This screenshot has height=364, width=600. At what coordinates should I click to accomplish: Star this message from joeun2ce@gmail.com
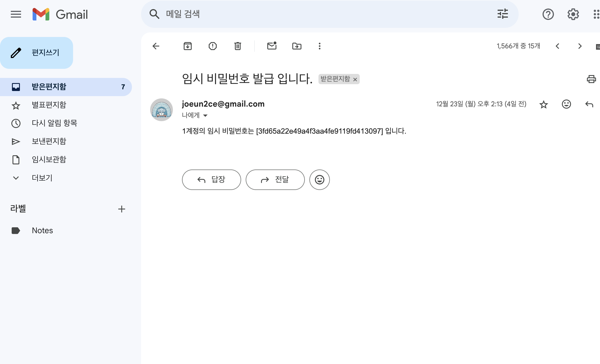coord(544,104)
